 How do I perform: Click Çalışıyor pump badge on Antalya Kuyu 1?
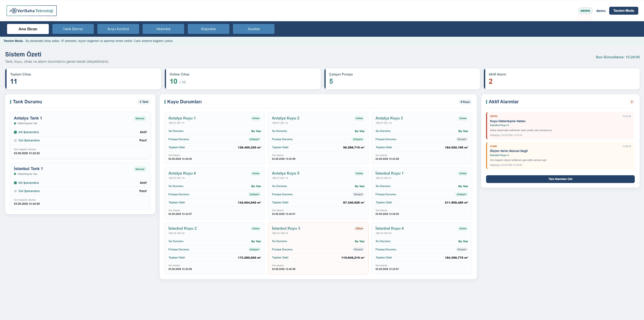[x=254, y=139]
